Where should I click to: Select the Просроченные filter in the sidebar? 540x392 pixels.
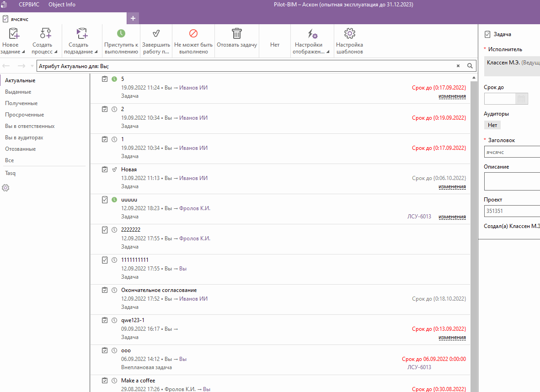click(24, 115)
